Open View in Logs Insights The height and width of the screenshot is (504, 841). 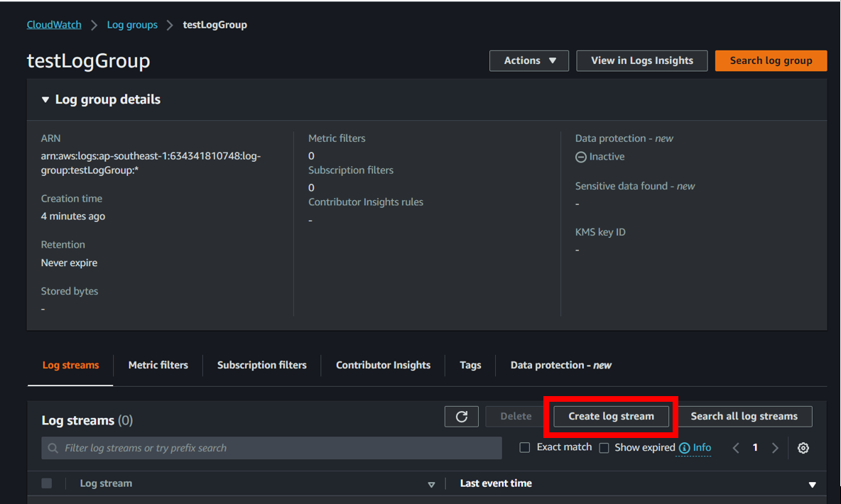(642, 60)
